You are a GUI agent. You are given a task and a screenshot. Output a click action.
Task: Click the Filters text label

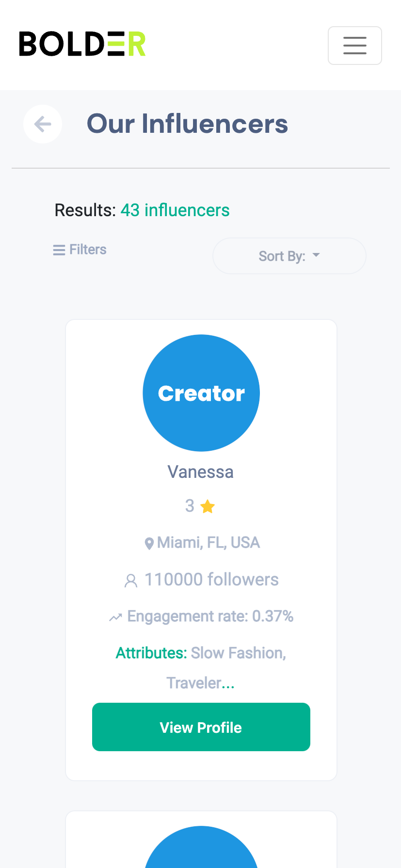point(88,250)
